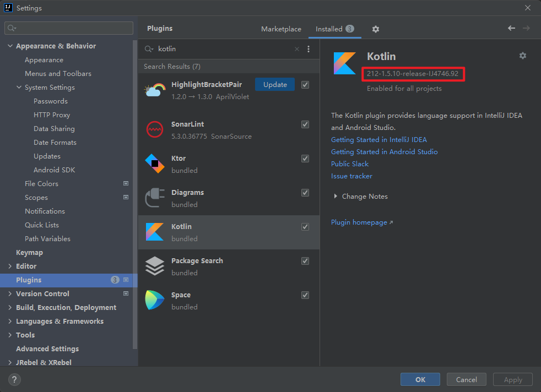This screenshot has height=392, width=541.
Task: Open the Advanced Settings page
Action: (47, 349)
